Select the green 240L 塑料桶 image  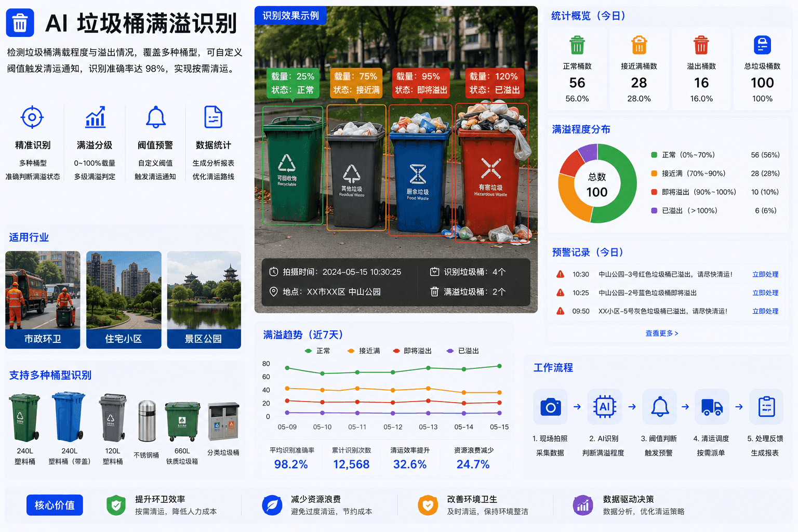[x=24, y=417]
